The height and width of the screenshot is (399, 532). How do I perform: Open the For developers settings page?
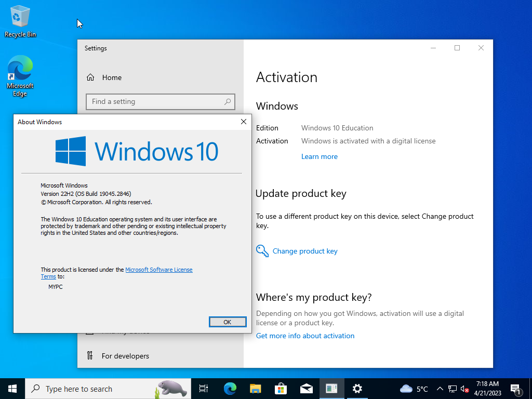pos(125,355)
